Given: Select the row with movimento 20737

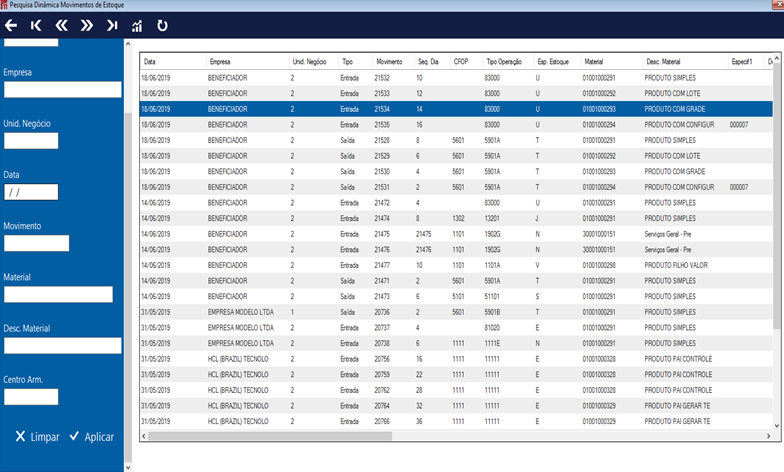Looking at the screenshot, I should point(456,328).
